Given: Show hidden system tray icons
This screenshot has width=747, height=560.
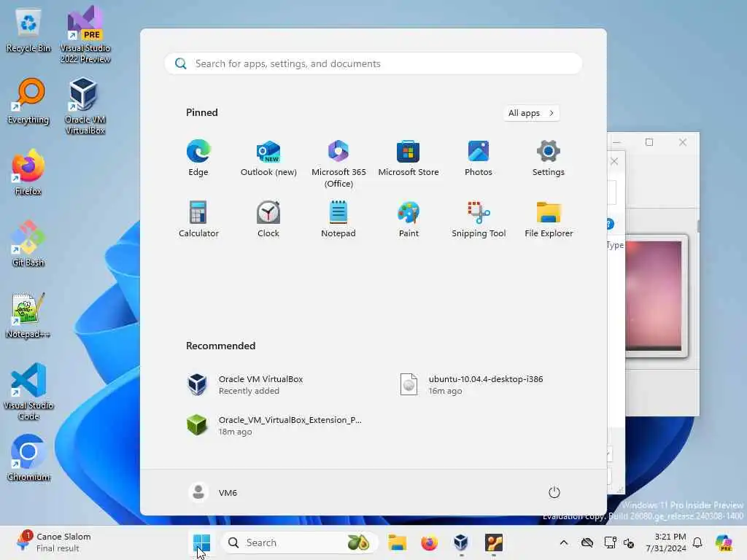Looking at the screenshot, I should (564, 542).
